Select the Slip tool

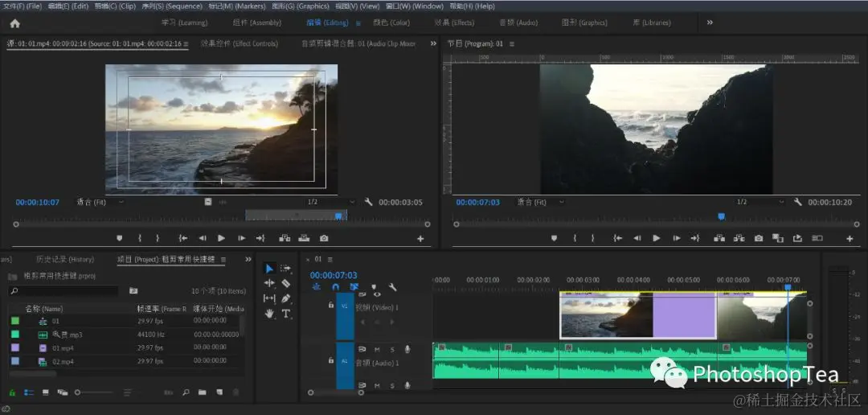pos(269,298)
